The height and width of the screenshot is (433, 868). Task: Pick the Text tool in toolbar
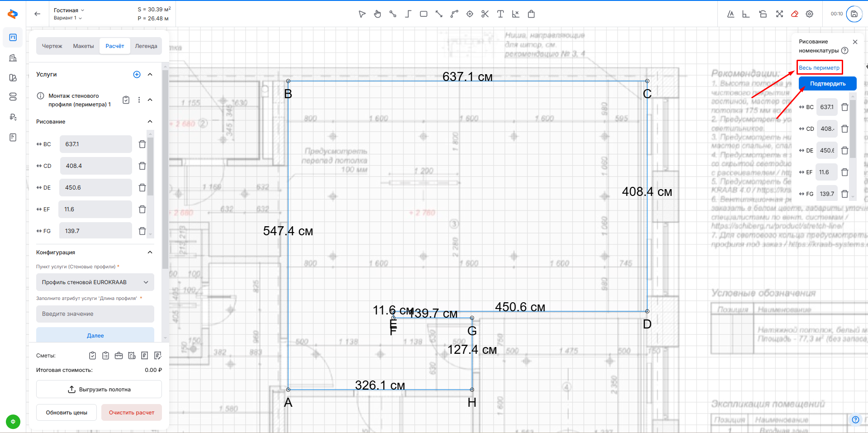coord(500,14)
